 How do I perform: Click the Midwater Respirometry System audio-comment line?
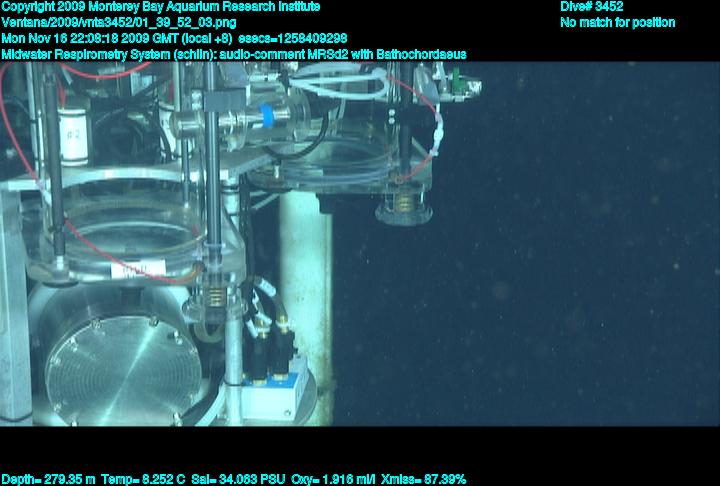point(234,52)
